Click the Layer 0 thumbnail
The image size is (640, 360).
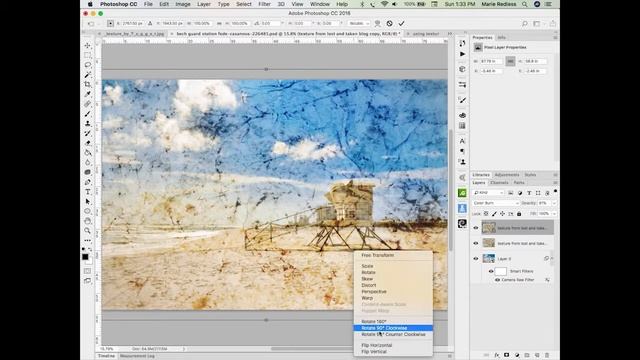489,259
